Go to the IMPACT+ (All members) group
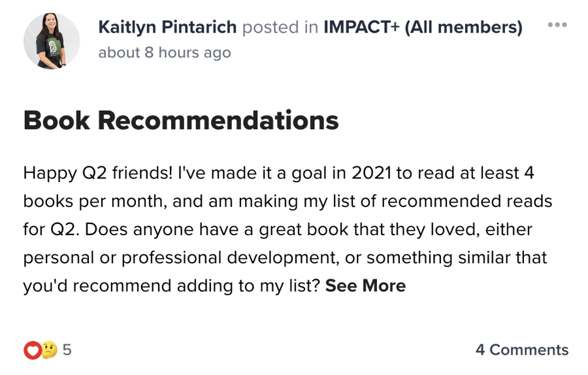 pyautogui.click(x=423, y=27)
